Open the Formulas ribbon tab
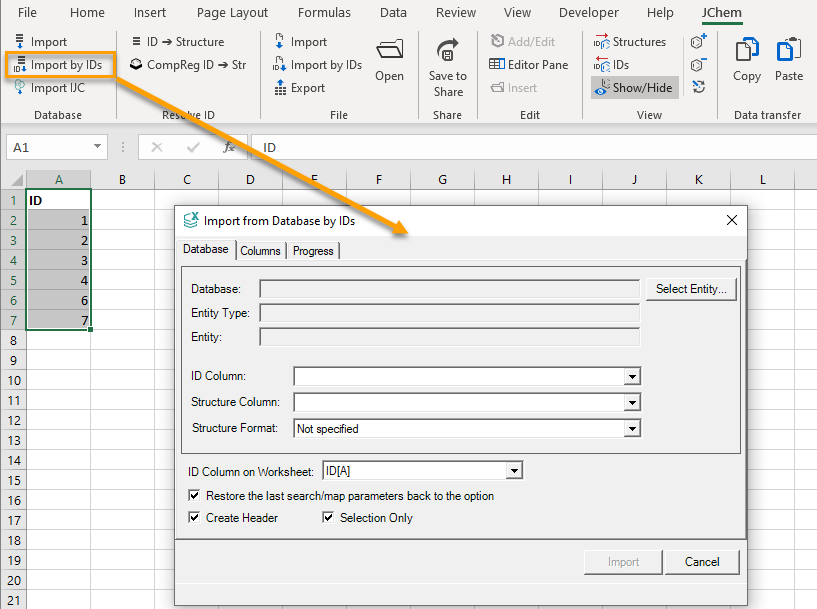Viewport: 817px width, 609px height. [324, 13]
